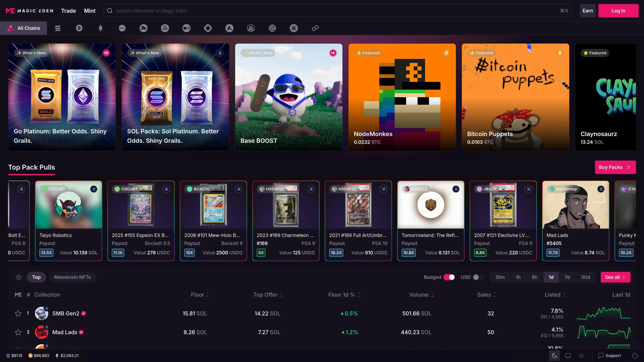Select system theme monitor option
The image size is (644, 362).
click(568, 355)
